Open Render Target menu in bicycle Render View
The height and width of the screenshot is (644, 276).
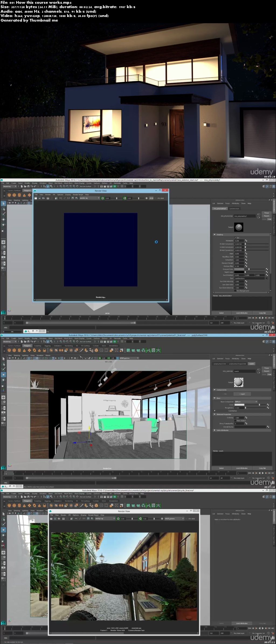coord(94,515)
